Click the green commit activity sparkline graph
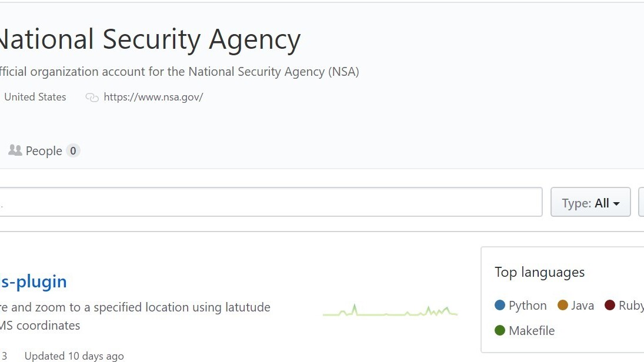The height and width of the screenshot is (362, 644). [390, 311]
